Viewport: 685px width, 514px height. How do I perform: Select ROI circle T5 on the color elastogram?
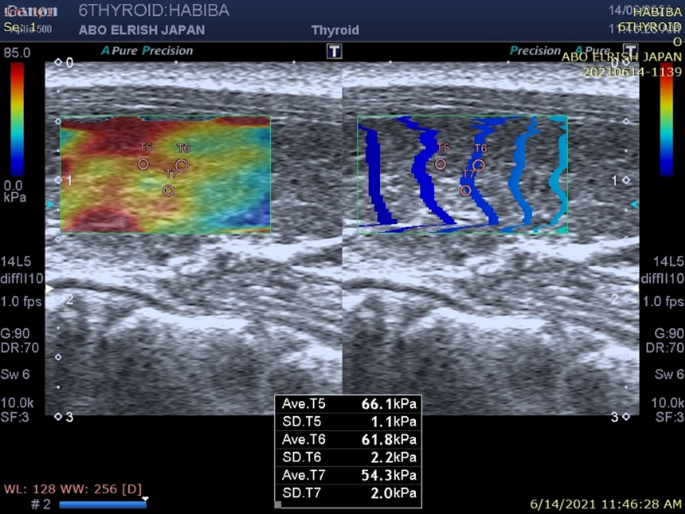tap(143, 164)
